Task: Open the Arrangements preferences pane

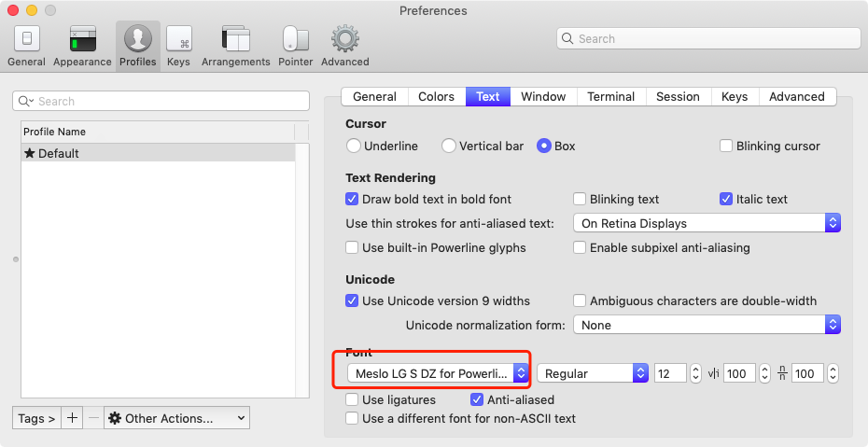Action: pyautogui.click(x=235, y=46)
